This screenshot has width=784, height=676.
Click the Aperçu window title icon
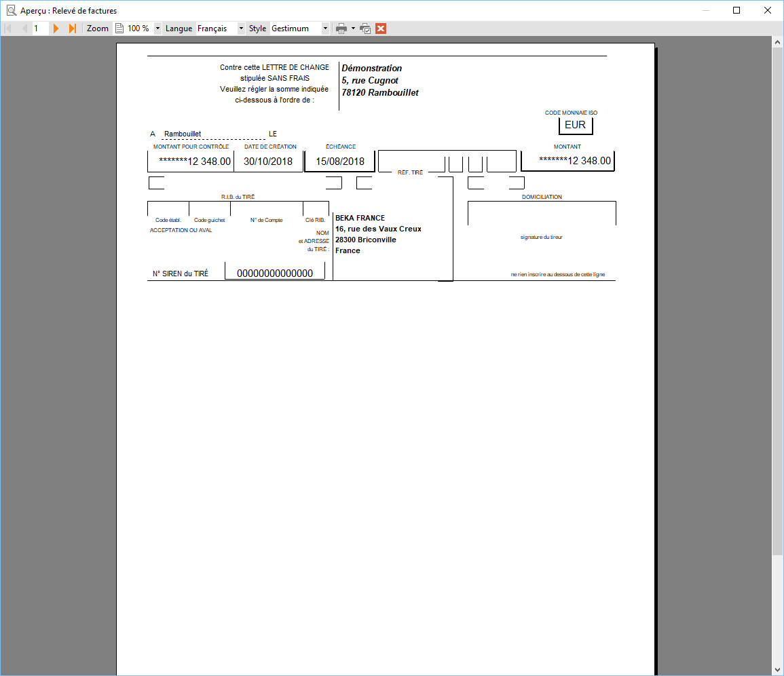tap(11, 10)
